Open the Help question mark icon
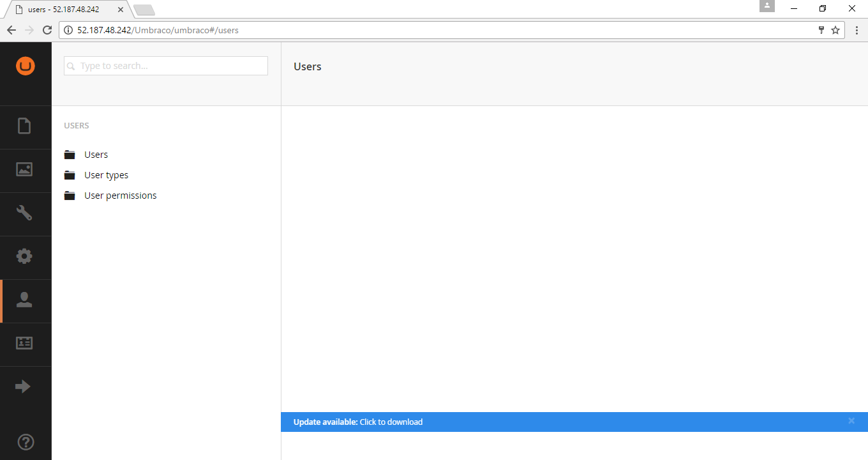This screenshot has height=460, width=868. pos(26,442)
